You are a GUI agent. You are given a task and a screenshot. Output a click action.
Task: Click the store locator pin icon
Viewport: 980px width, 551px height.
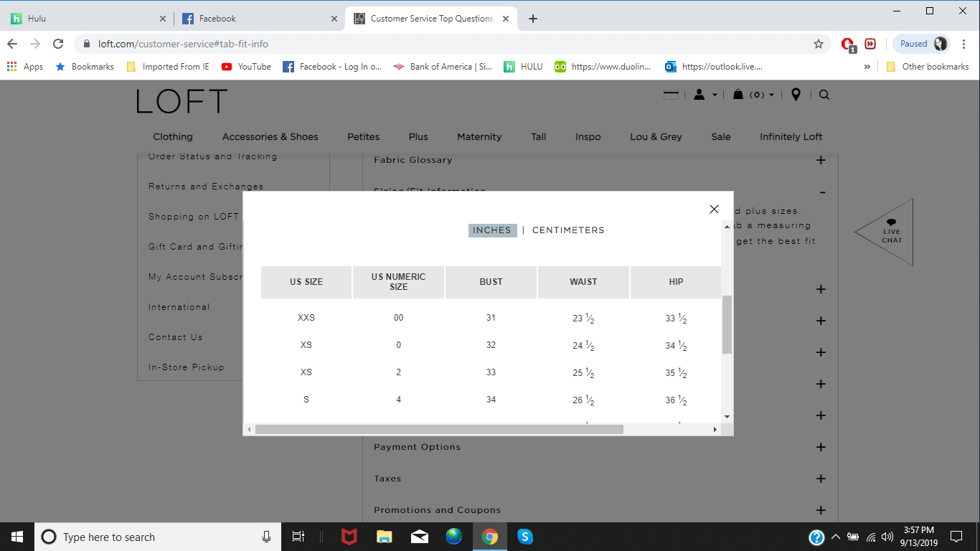(x=796, y=95)
